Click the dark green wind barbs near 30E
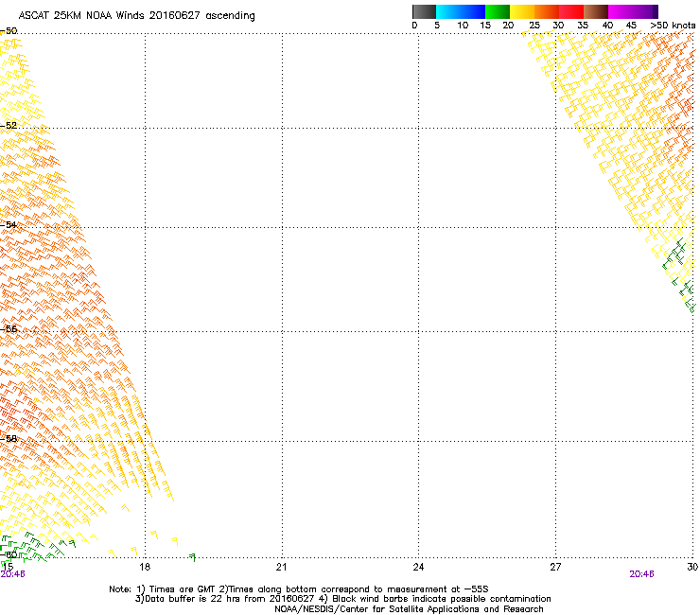 [x=679, y=275]
